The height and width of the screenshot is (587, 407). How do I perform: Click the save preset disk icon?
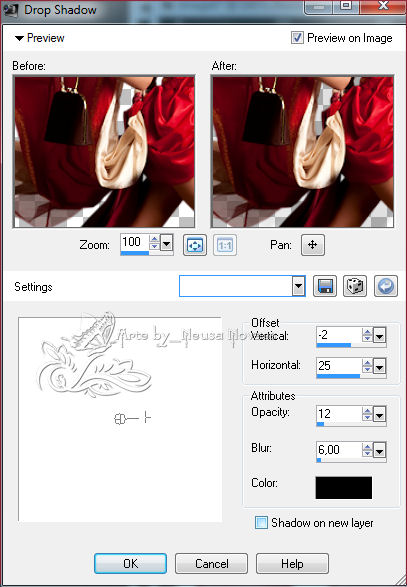point(325,287)
